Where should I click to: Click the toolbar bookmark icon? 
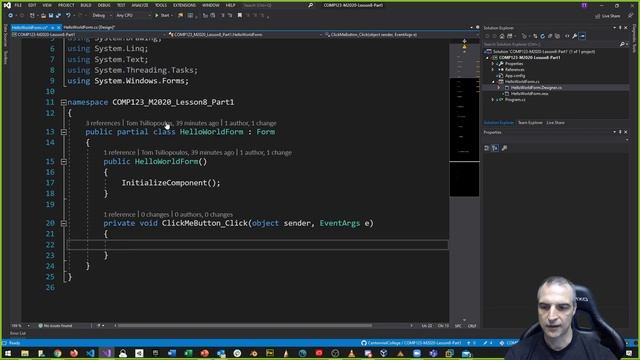point(240,16)
